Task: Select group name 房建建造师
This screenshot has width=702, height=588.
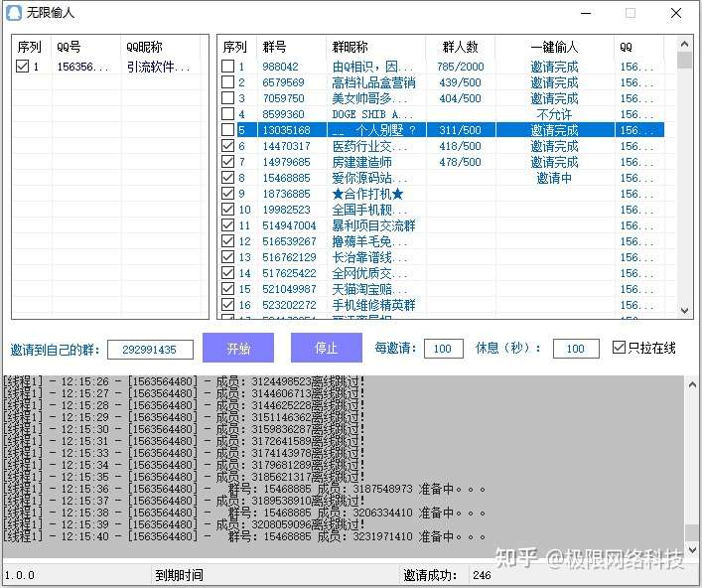Action: click(x=361, y=162)
